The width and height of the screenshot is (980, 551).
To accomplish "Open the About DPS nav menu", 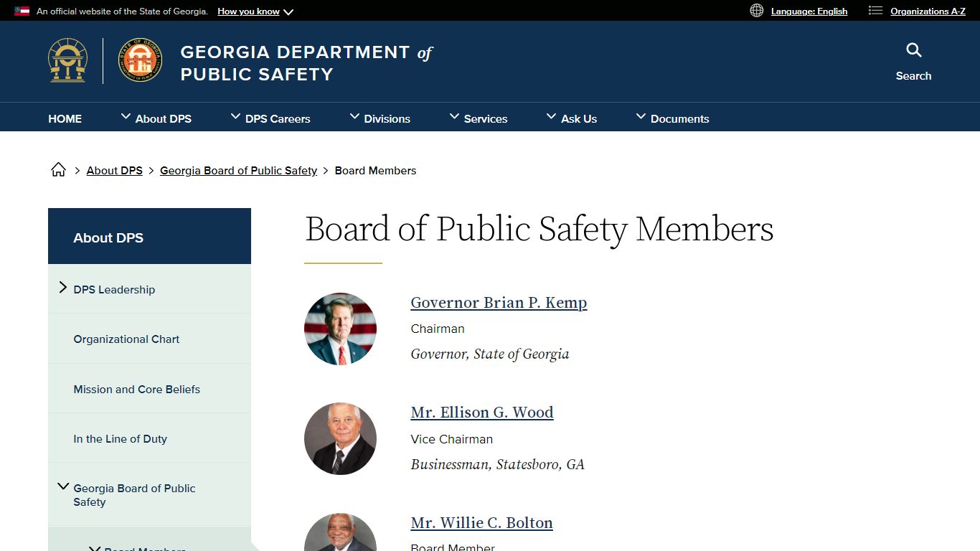I will pos(156,118).
